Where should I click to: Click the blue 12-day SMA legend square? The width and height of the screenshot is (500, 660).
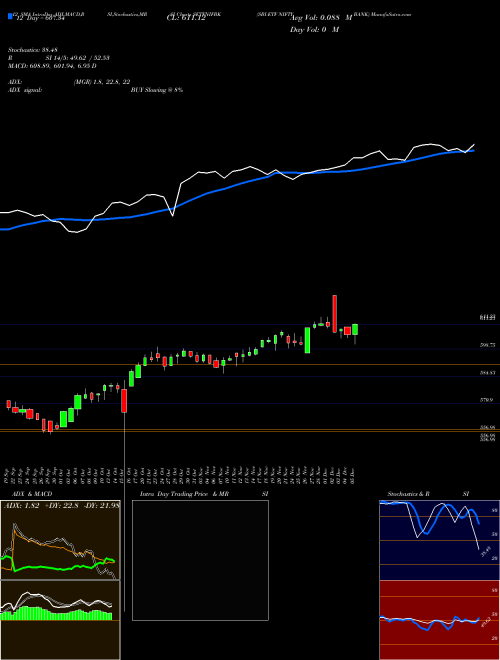click(x=10, y=16)
